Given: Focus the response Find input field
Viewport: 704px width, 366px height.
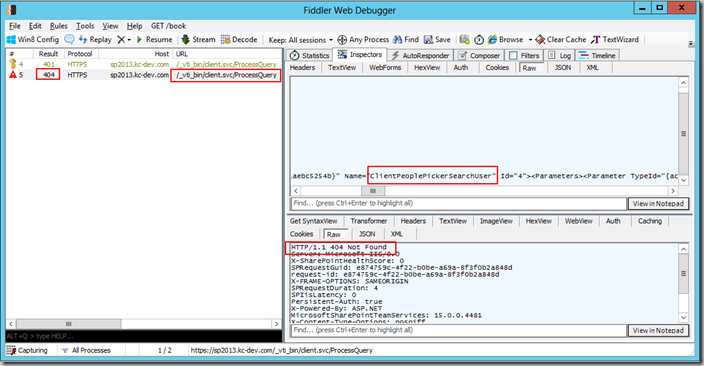Looking at the screenshot, I should [458, 330].
